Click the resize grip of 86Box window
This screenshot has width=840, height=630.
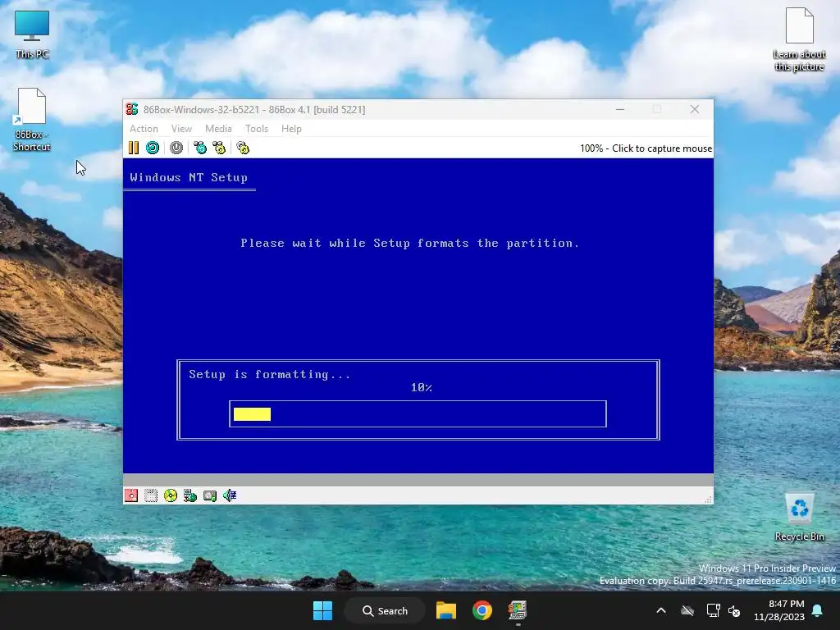[x=708, y=500]
